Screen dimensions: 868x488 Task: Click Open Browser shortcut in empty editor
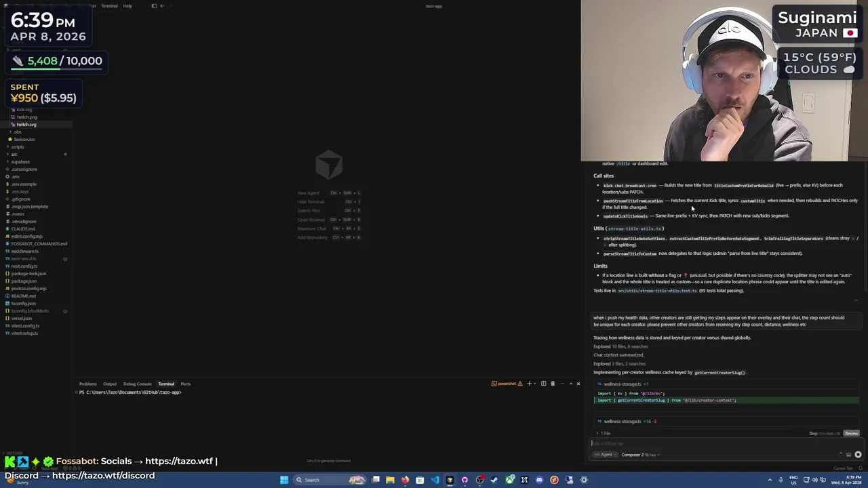point(329,220)
